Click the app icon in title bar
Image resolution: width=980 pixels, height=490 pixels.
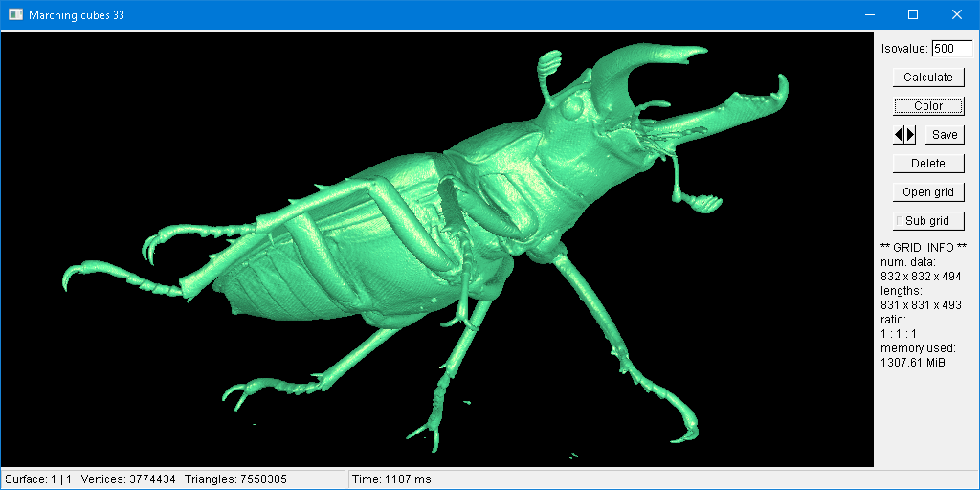point(15,15)
